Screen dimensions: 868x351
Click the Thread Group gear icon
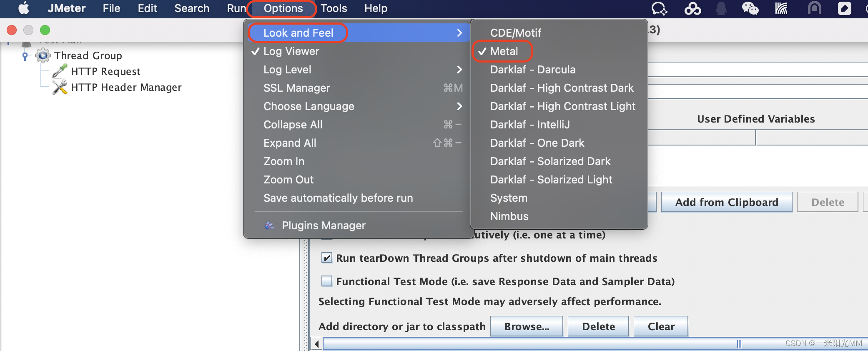pos(43,55)
